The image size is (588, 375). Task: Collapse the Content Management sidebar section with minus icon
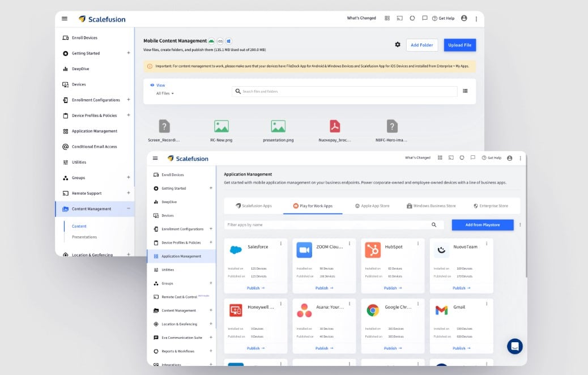[x=128, y=208]
